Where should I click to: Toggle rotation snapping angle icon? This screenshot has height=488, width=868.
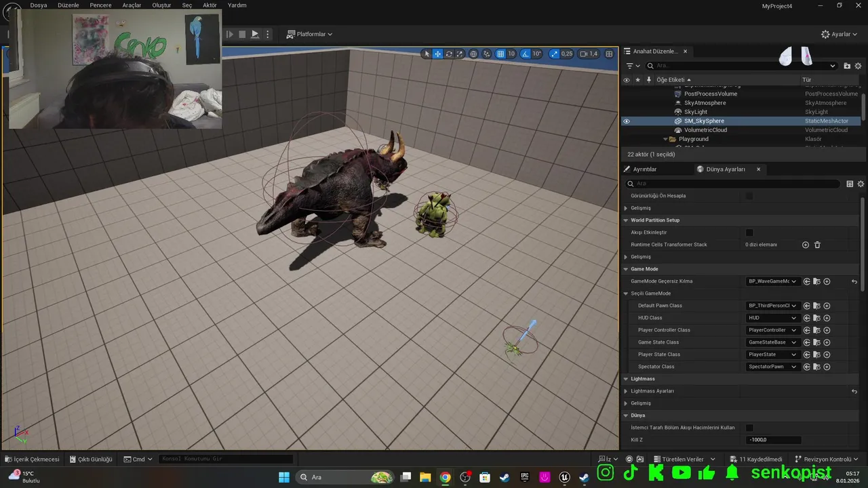coord(526,54)
